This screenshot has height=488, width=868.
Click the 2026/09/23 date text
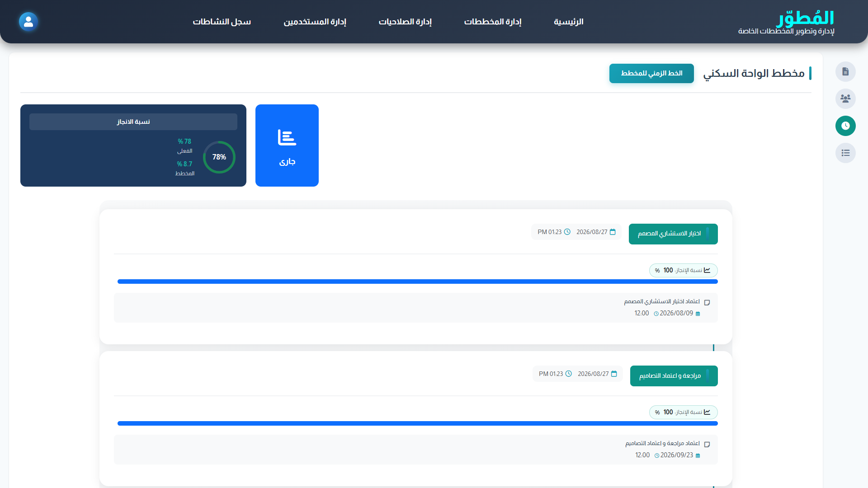tap(677, 455)
